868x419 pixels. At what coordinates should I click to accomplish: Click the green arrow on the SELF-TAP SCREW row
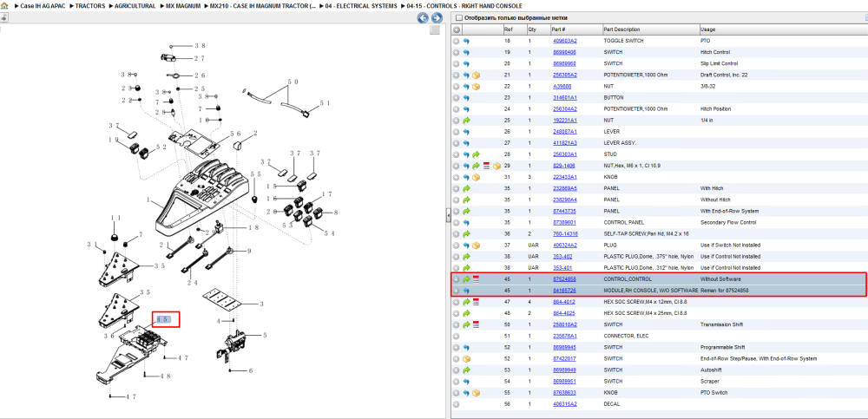(x=466, y=233)
